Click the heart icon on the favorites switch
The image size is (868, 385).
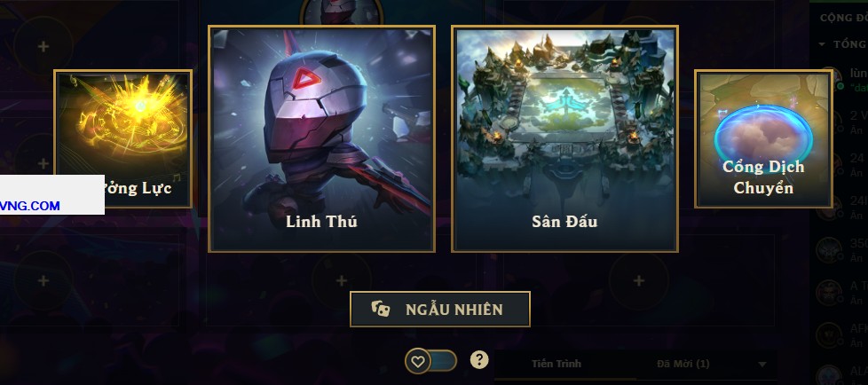click(417, 362)
